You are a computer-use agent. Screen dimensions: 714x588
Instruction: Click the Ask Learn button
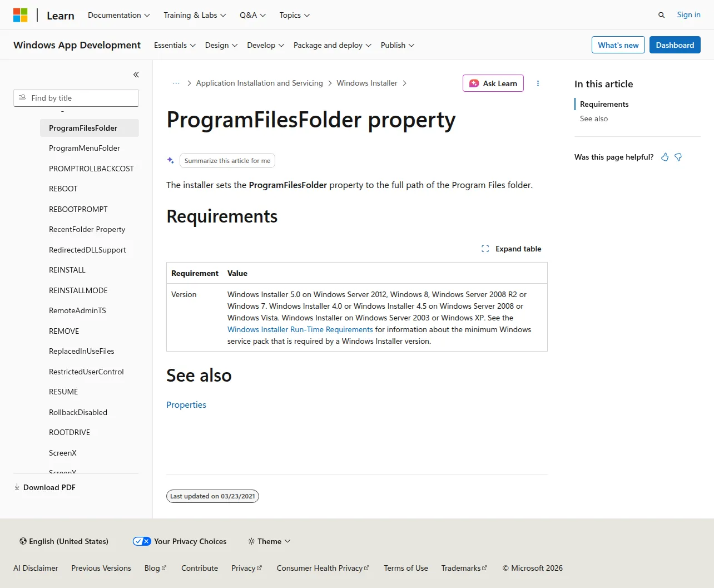[x=493, y=83]
